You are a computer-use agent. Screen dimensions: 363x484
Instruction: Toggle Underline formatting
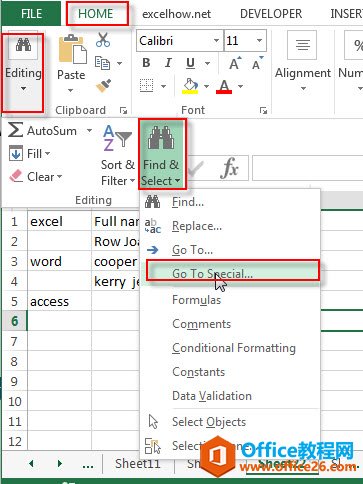190,63
